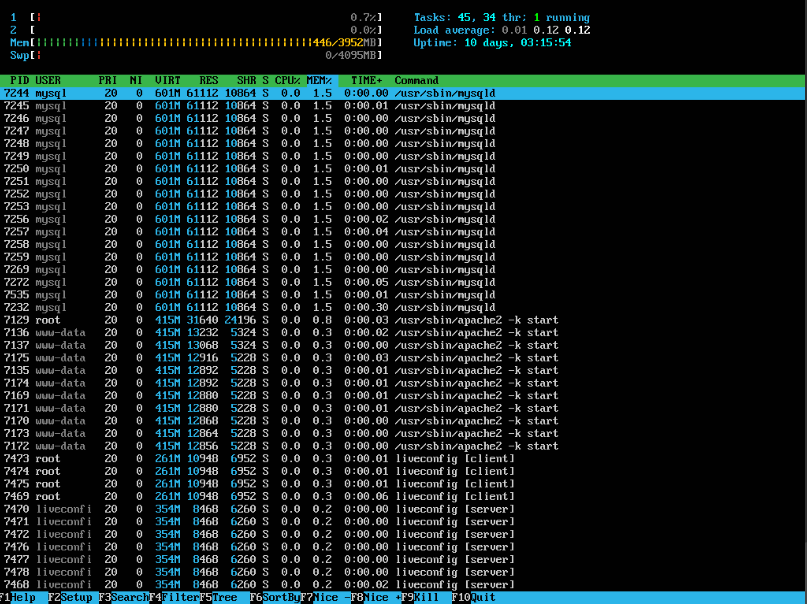Select liveconfig client process PID 7474
The width and height of the screenshot is (807, 604).
tap(404, 471)
